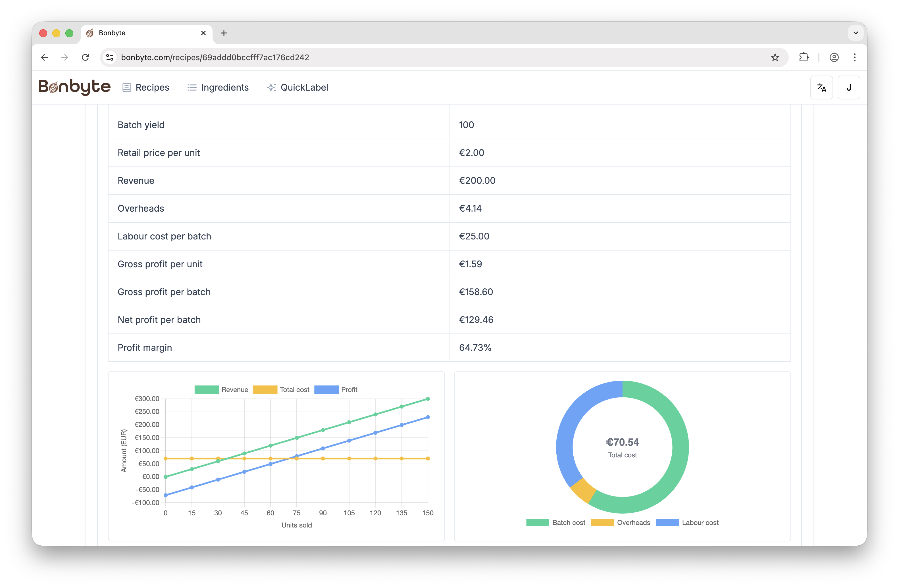
Task: Click the QuickLabel sparkles icon
Action: pos(272,87)
